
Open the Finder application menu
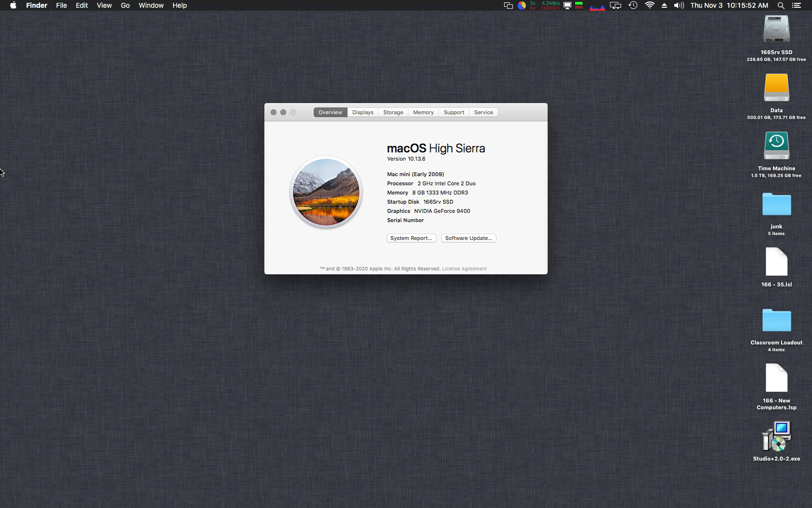37,5
